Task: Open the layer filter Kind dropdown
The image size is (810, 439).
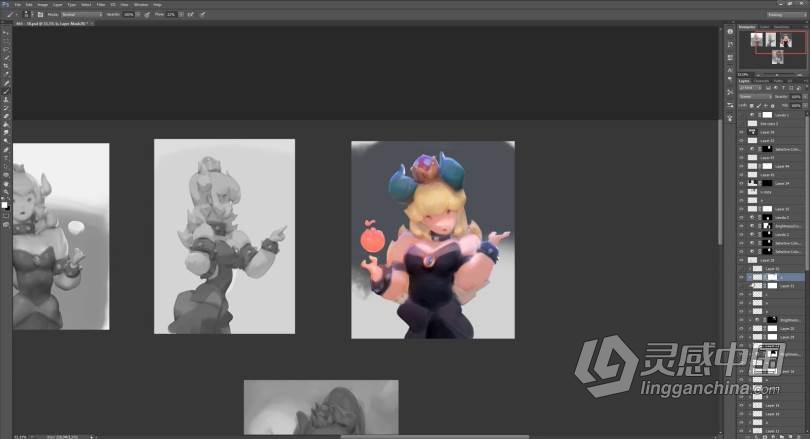Action: (x=750, y=88)
